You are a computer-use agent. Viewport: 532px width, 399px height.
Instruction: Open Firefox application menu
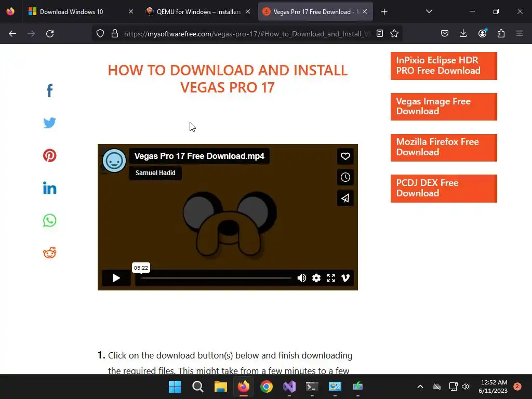point(520,34)
